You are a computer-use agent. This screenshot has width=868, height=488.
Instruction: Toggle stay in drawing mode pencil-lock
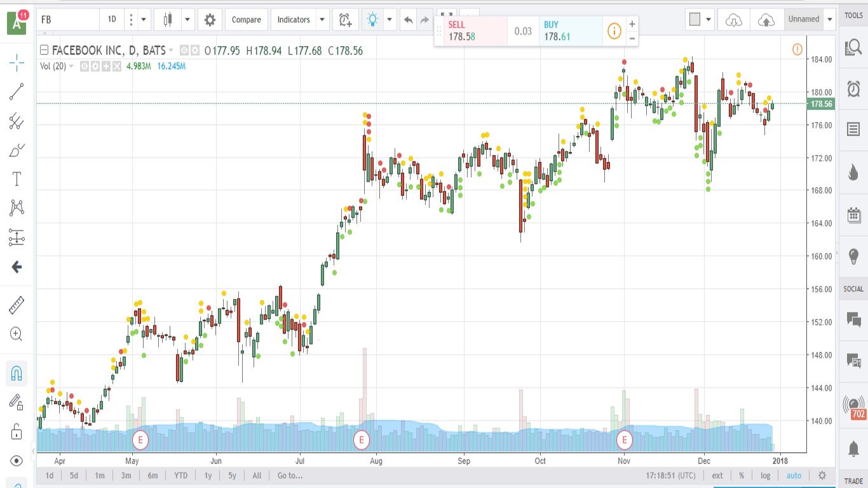[x=17, y=402]
